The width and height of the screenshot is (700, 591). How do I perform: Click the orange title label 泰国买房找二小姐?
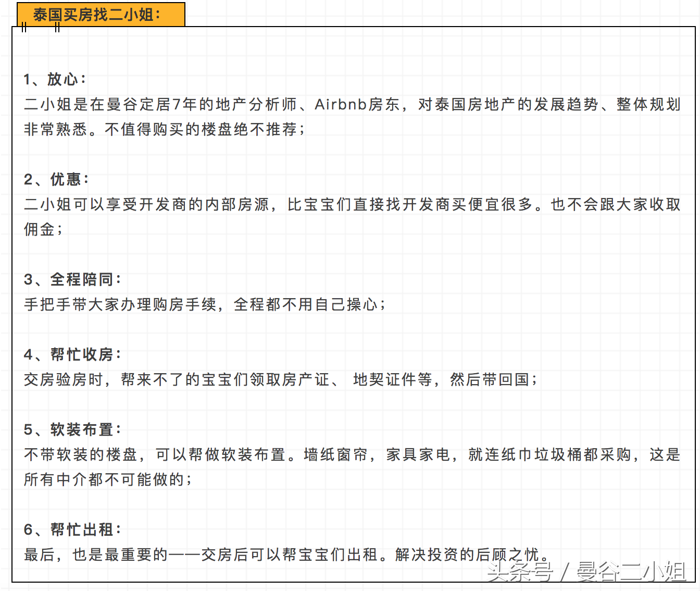[101, 14]
